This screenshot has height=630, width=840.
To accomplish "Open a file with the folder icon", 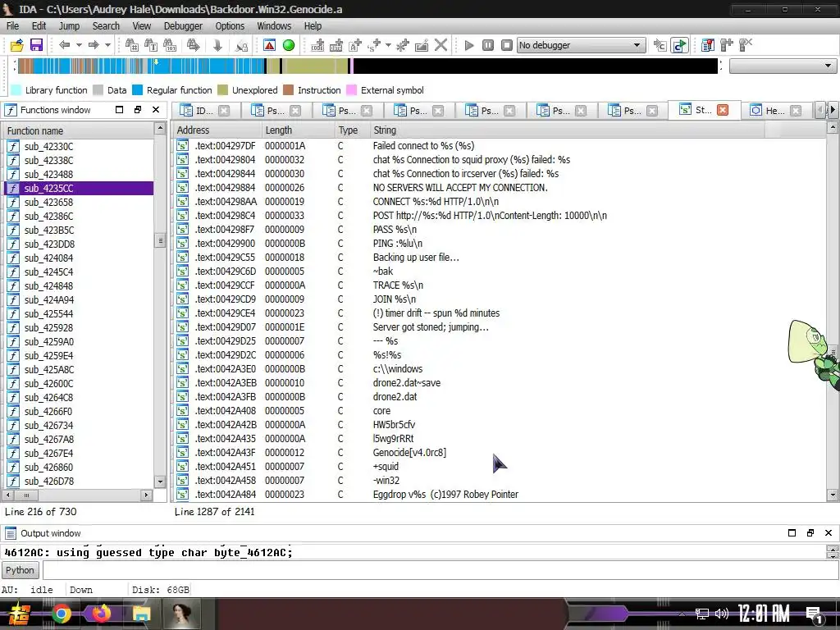I will [x=16, y=45].
